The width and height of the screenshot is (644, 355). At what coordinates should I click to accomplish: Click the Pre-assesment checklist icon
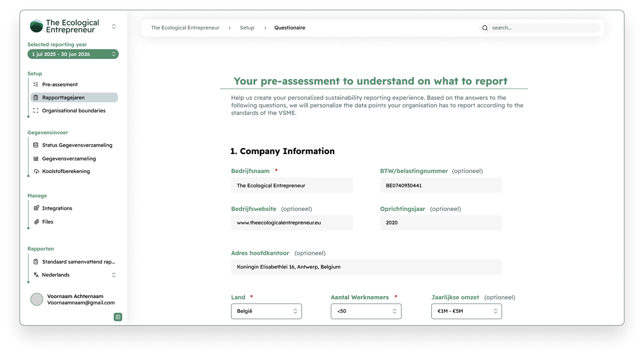pyautogui.click(x=36, y=85)
